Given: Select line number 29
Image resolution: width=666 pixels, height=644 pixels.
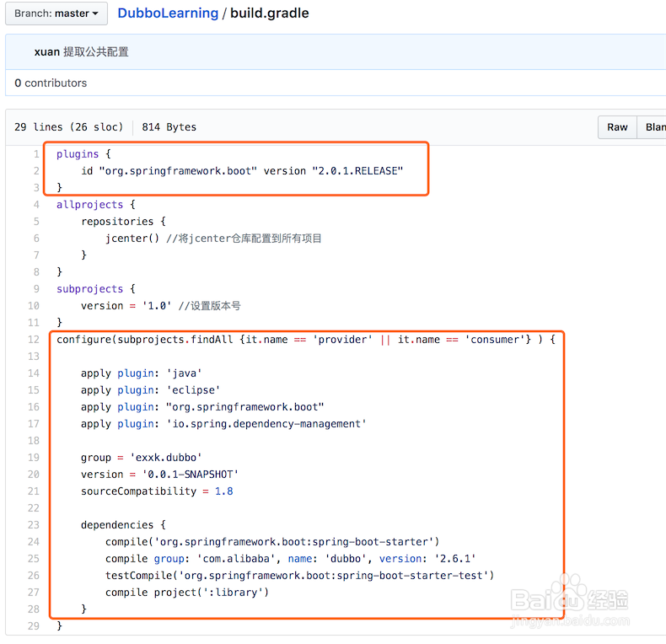Looking at the screenshot, I should click(34, 626).
